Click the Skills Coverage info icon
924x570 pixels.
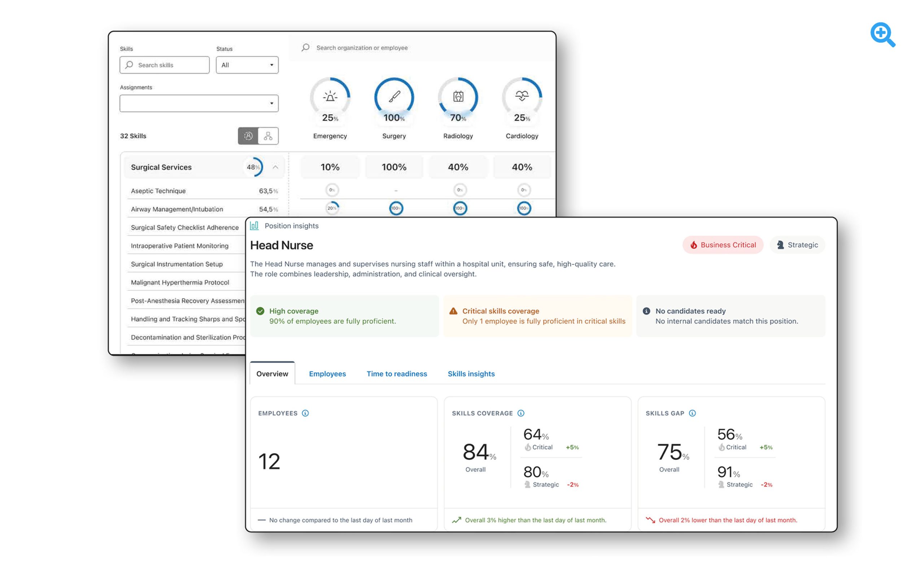[x=521, y=413]
